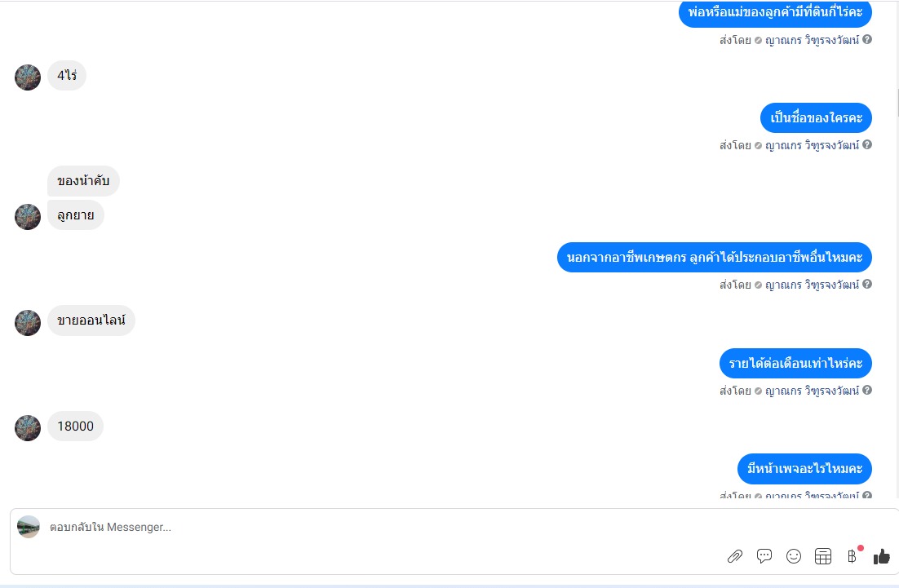Image resolution: width=899 pixels, height=588 pixels.
Task: Click help icon under นอกจากอาชีพเกษตรกร message
Action: coord(867,285)
